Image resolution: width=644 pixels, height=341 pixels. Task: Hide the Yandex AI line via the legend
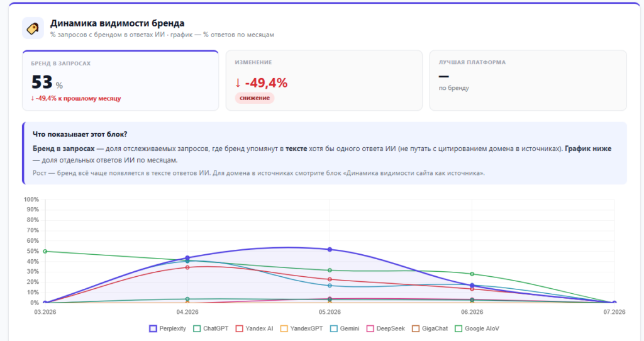[x=255, y=328]
